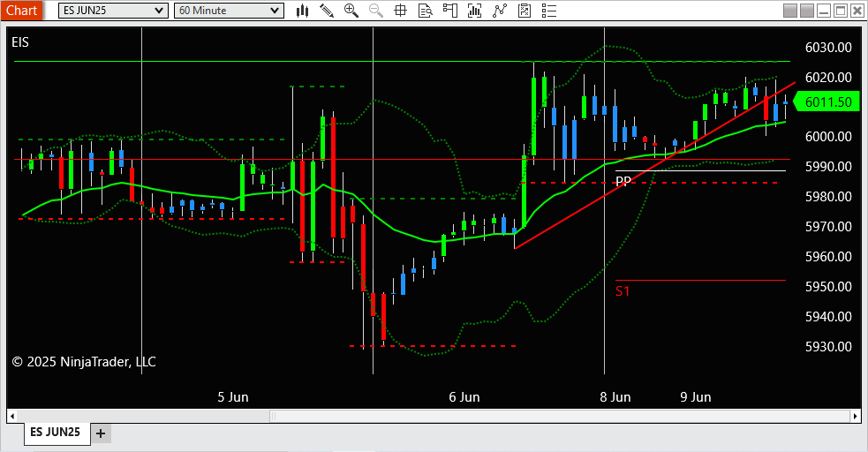The width and height of the screenshot is (868, 452).
Task: Open the strategy performance icon
Action: click(x=525, y=11)
